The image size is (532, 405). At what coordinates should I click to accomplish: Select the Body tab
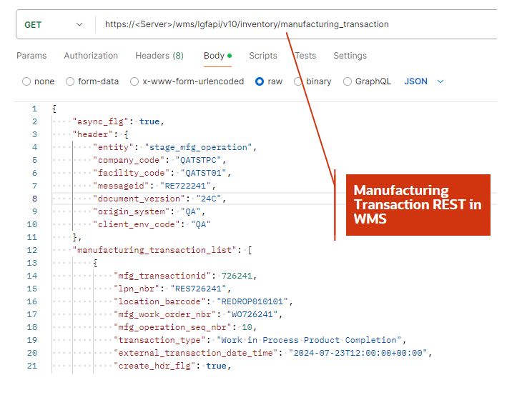click(217, 56)
